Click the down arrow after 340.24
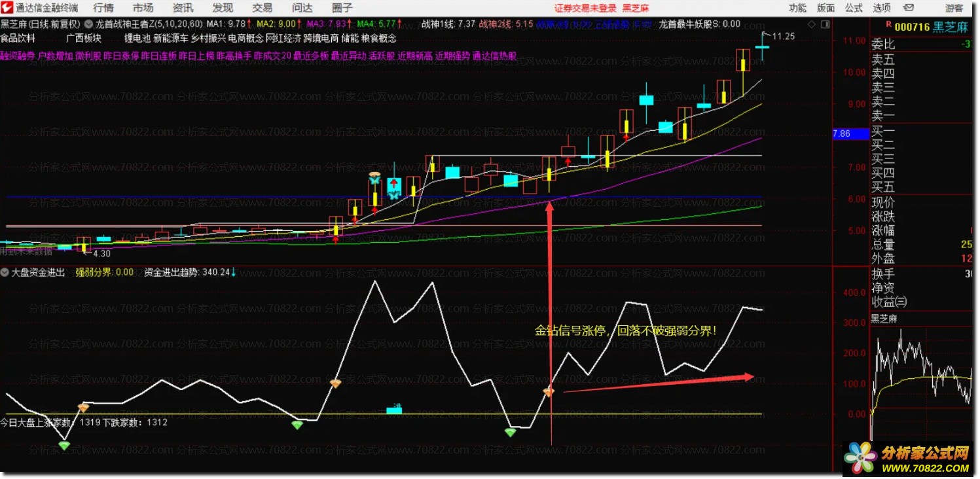The width and height of the screenshot is (980, 479). tap(234, 272)
